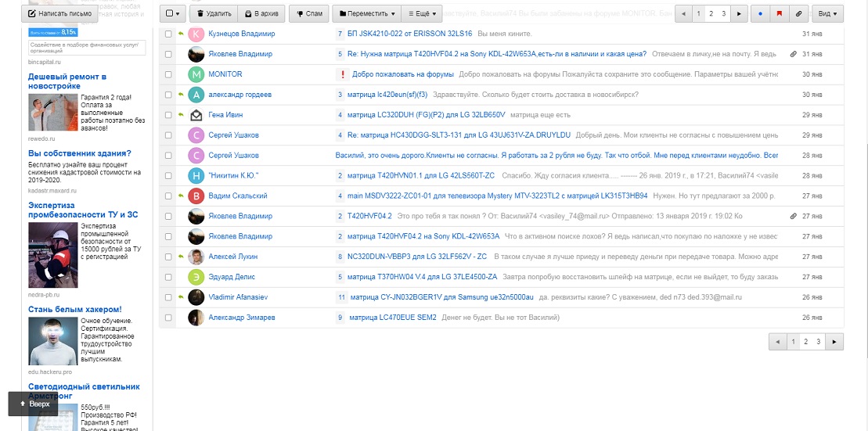This screenshot has width=868, height=431.
Task: Filter messages by red flag icon
Action: (780, 14)
